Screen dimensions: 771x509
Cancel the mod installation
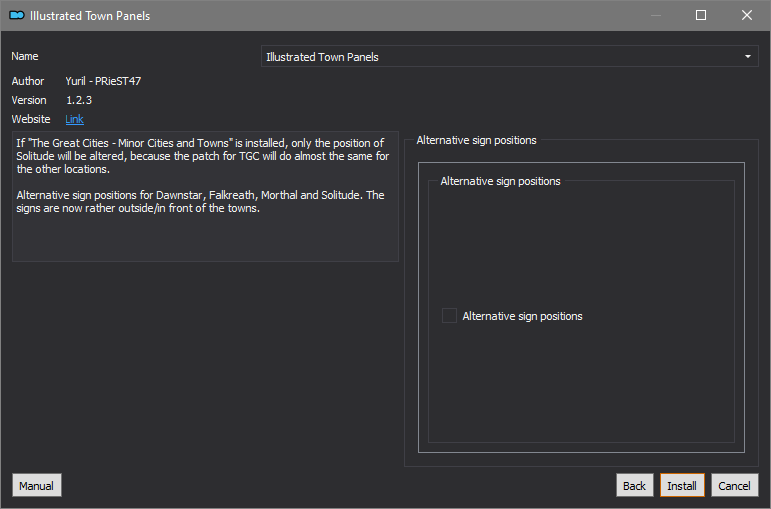[x=735, y=485]
